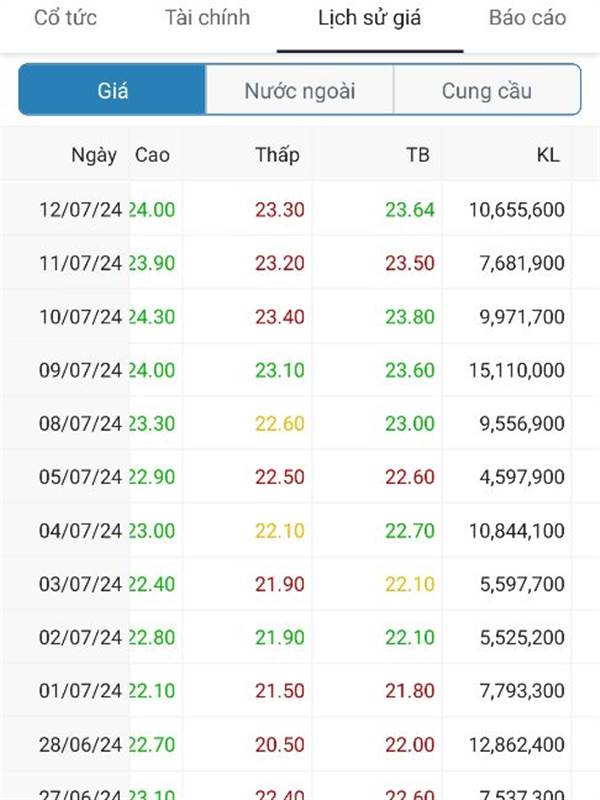
Task: Select the Giá segment button
Action: pyautogui.click(x=112, y=90)
